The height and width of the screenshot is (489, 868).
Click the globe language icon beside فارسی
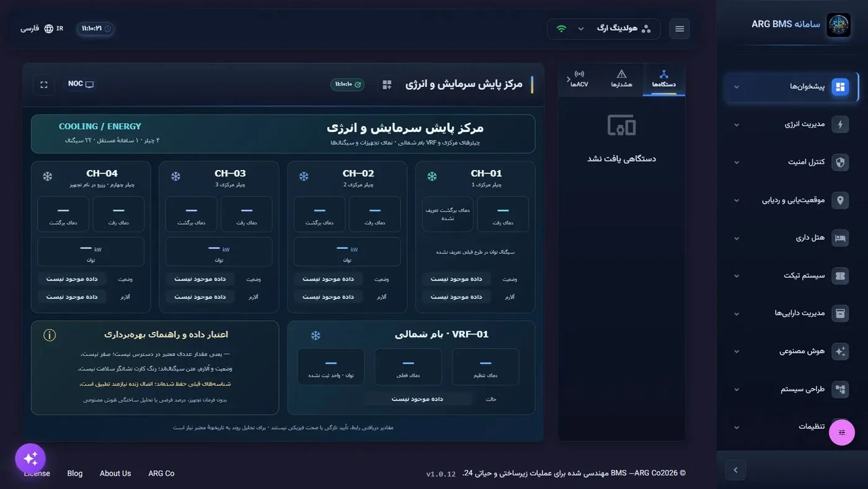pyautogui.click(x=49, y=29)
